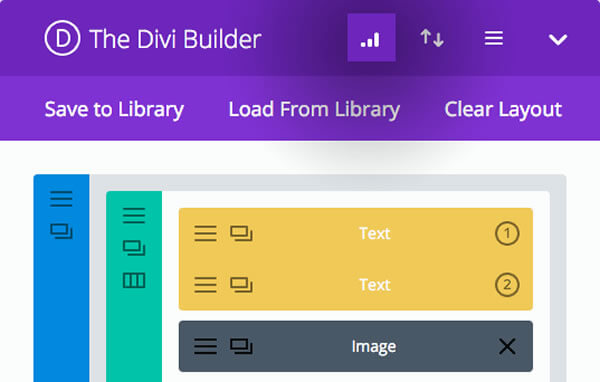Open the builder settings hamburger icon
Screen dimensions: 600x382
click(x=494, y=38)
